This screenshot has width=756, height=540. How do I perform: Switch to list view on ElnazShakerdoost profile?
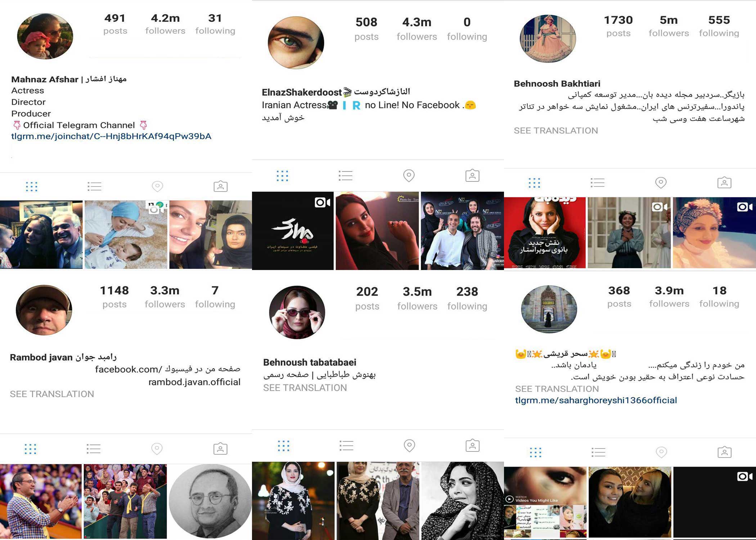tap(345, 176)
